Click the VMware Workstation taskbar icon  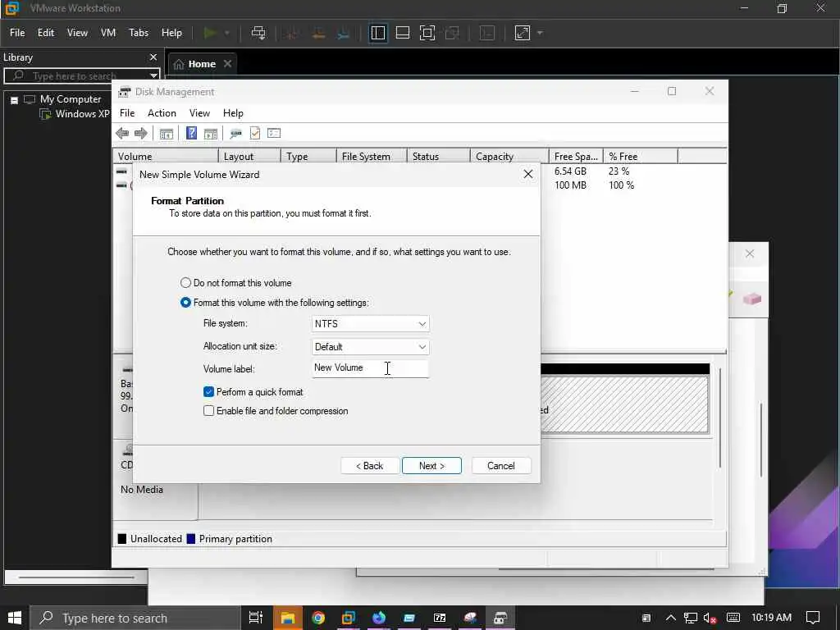coord(348,618)
